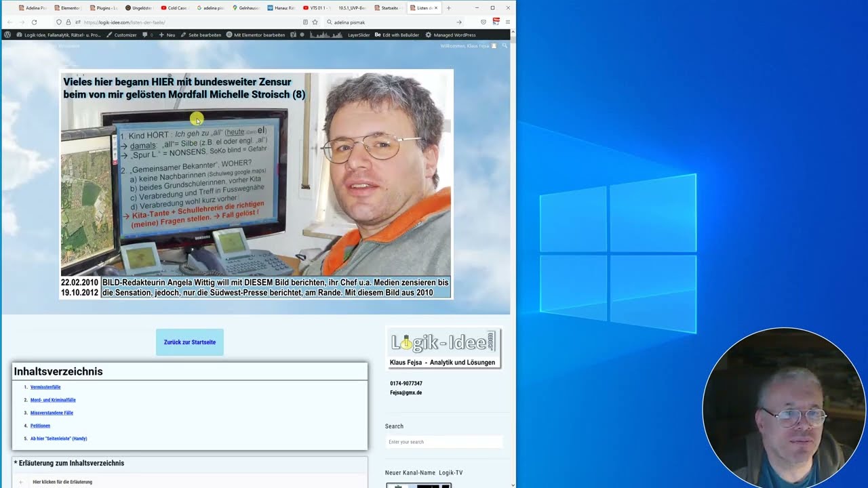
Task: Open the Vermisstenfälle link
Action: coord(45,387)
